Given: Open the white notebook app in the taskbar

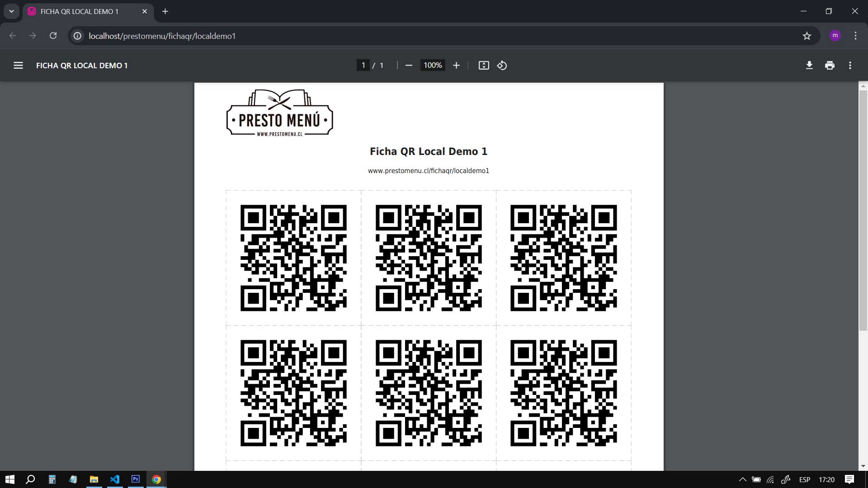Looking at the screenshot, I should click(x=73, y=479).
